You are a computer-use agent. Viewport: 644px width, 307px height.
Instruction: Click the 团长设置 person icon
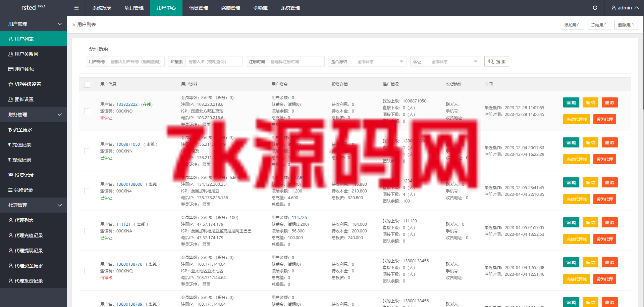click(11, 99)
